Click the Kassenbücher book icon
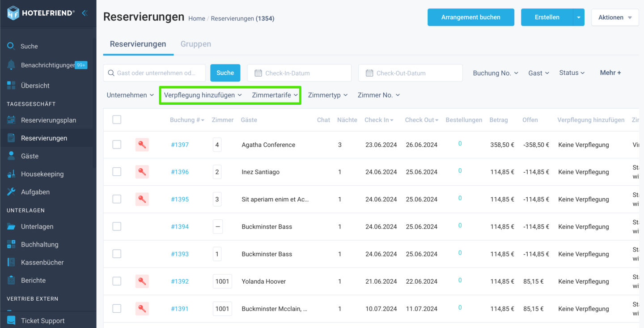Viewport: 644px width, 328px height. coord(11,262)
